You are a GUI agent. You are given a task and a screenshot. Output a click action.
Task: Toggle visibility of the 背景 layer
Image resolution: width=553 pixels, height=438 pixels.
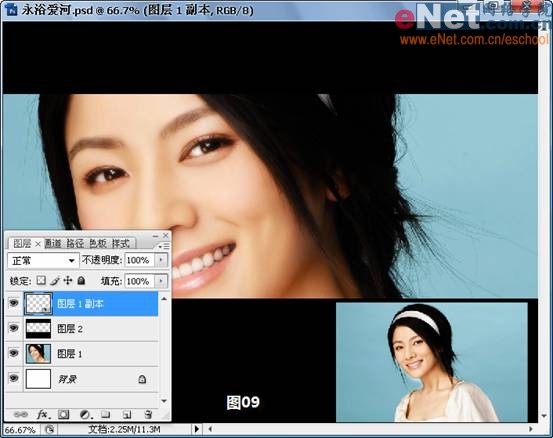coord(14,378)
